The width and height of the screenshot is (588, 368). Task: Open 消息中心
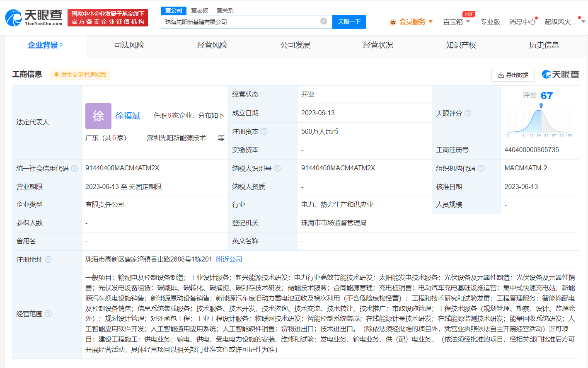pyautogui.click(x=522, y=22)
